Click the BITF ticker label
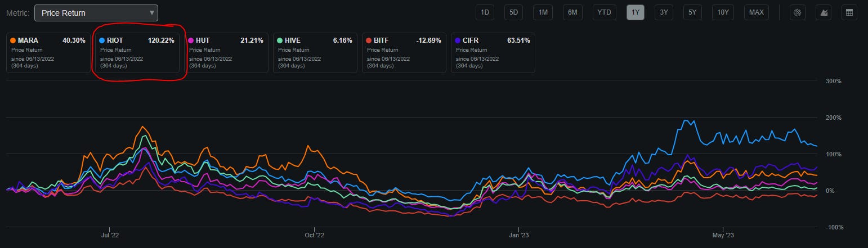Image resolution: width=868 pixels, height=248 pixels. tap(382, 41)
